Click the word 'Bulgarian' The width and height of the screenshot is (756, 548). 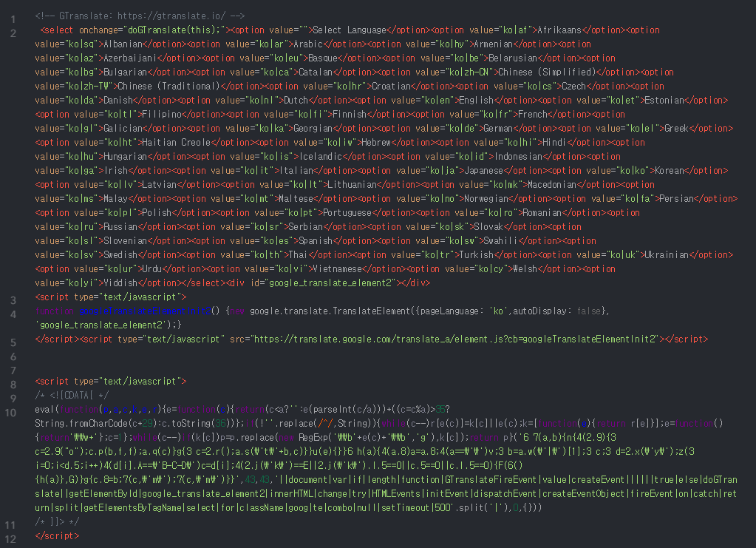(126, 72)
